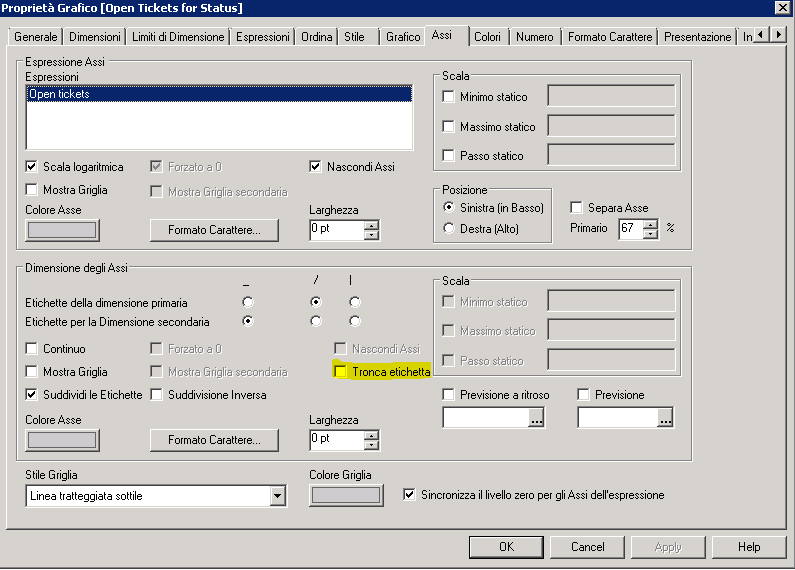Enable the Tronca etichetta checkbox
Viewport: 795px width, 570px height.
click(341, 372)
